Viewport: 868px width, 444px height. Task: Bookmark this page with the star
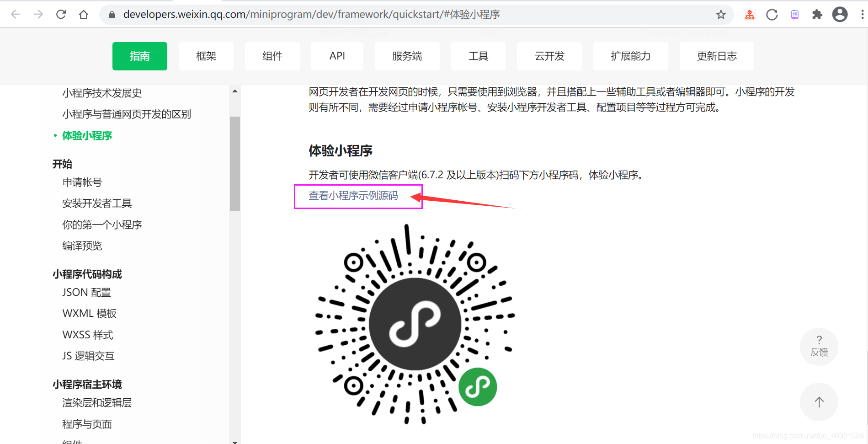tap(721, 15)
